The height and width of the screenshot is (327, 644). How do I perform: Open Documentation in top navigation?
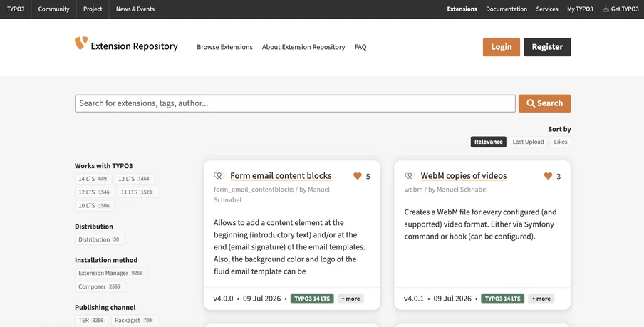pyautogui.click(x=507, y=9)
